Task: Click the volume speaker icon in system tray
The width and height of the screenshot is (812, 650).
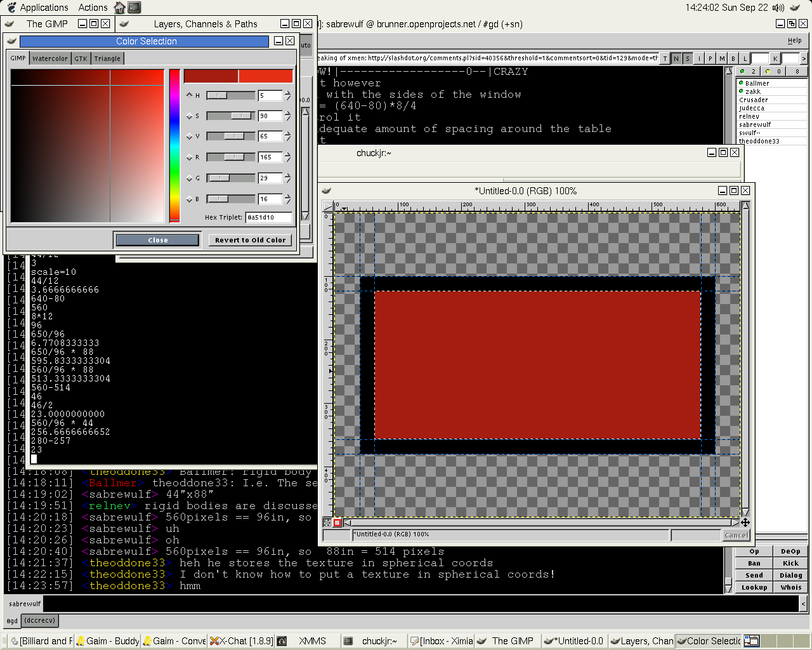Action: (x=778, y=8)
